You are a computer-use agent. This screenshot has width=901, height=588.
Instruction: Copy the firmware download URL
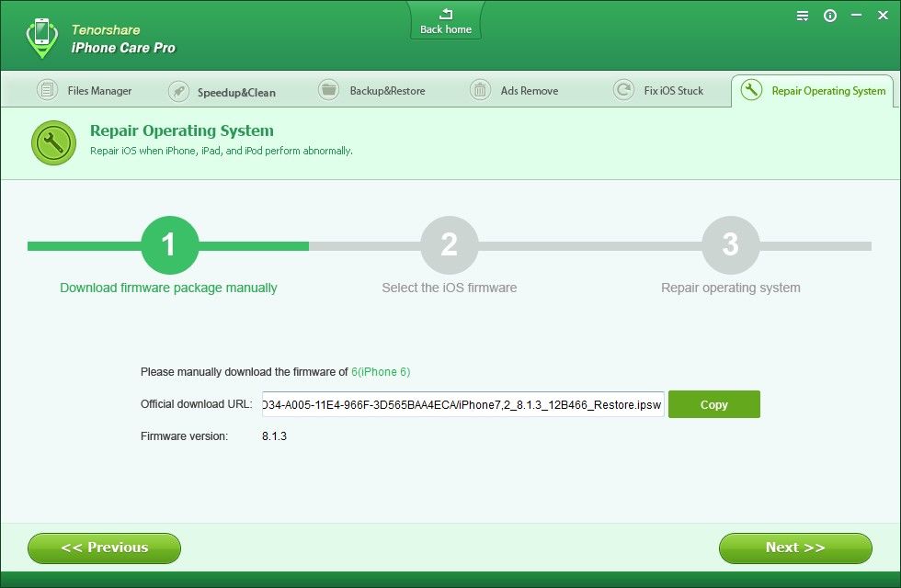(713, 404)
